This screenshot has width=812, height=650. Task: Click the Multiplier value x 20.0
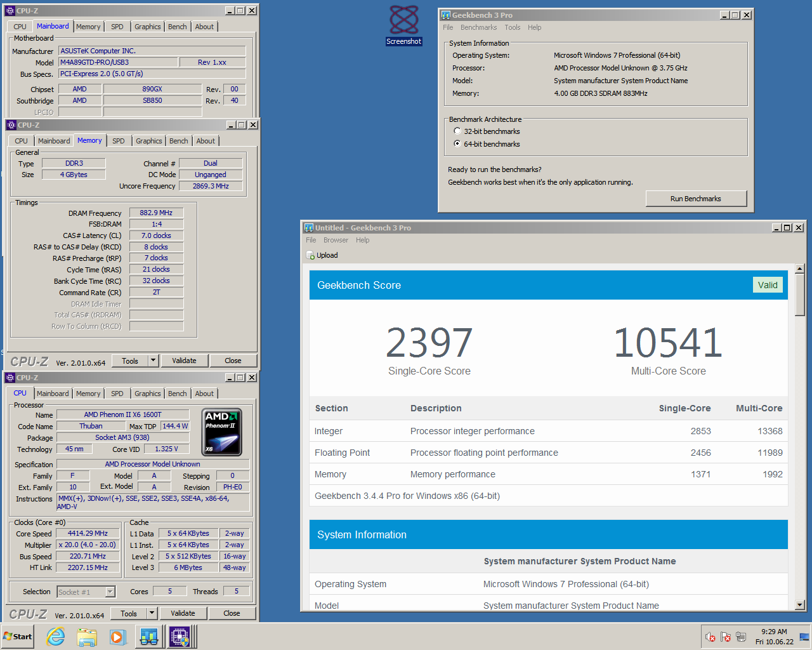[x=88, y=545]
